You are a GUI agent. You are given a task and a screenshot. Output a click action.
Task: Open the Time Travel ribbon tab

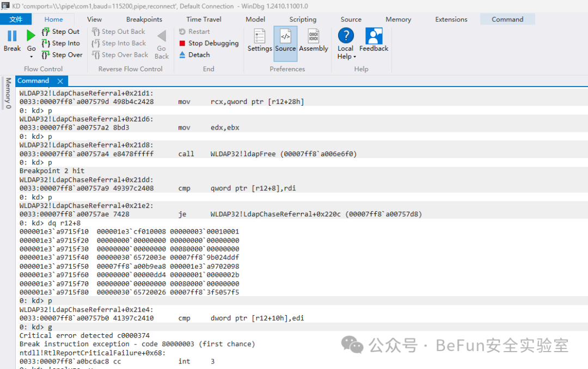tap(204, 19)
